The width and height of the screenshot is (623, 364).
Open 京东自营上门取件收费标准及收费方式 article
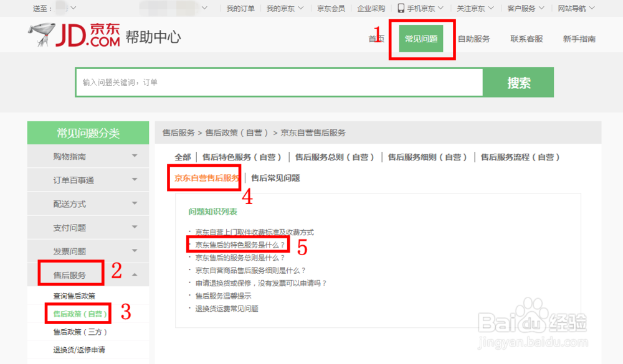pos(254,232)
